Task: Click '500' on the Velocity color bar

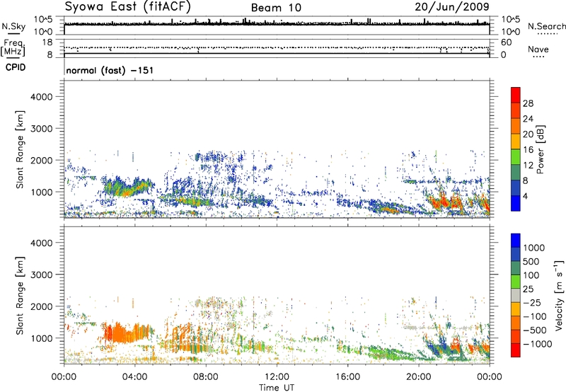Action: coord(531,261)
